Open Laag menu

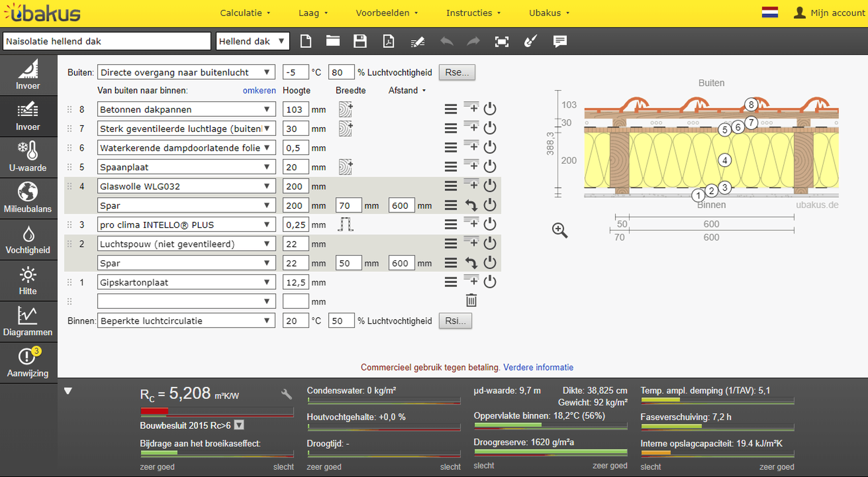click(313, 13)
